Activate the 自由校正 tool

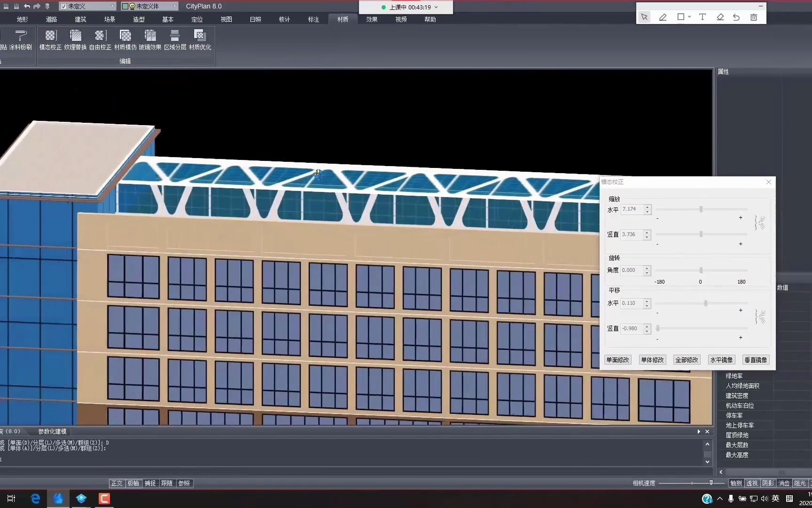[100, 40]
